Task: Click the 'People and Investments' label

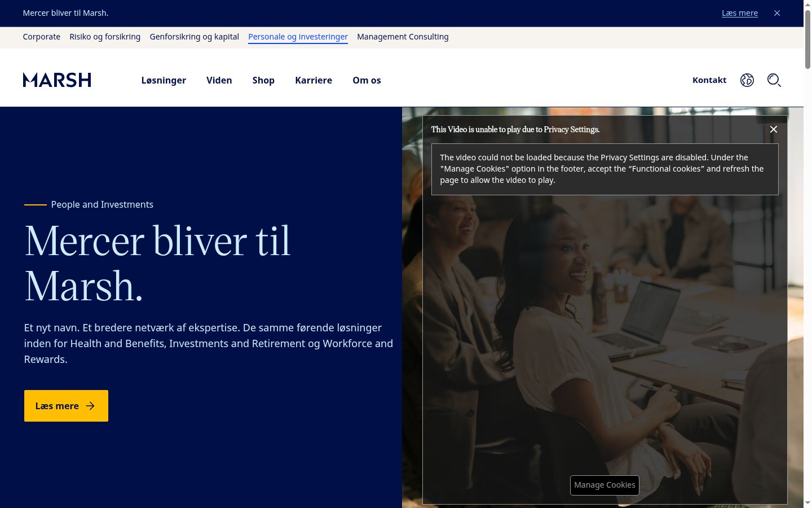Action: coord(102,204)
